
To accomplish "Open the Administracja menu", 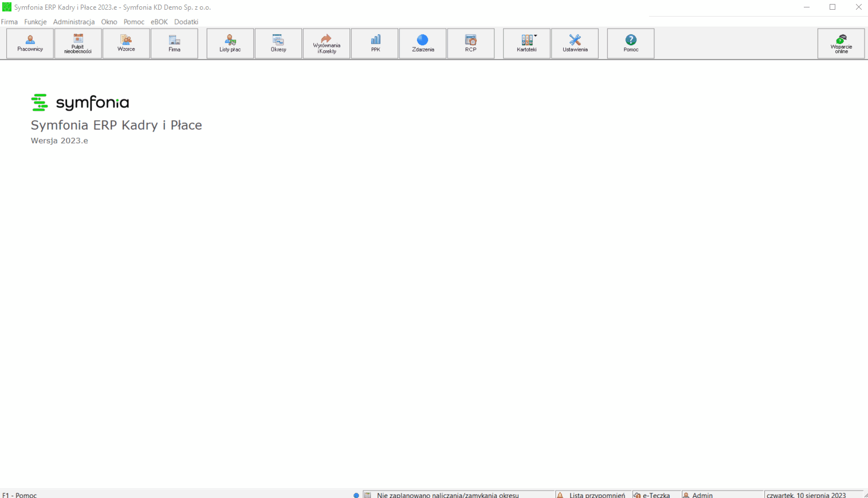I will point(74,22).
